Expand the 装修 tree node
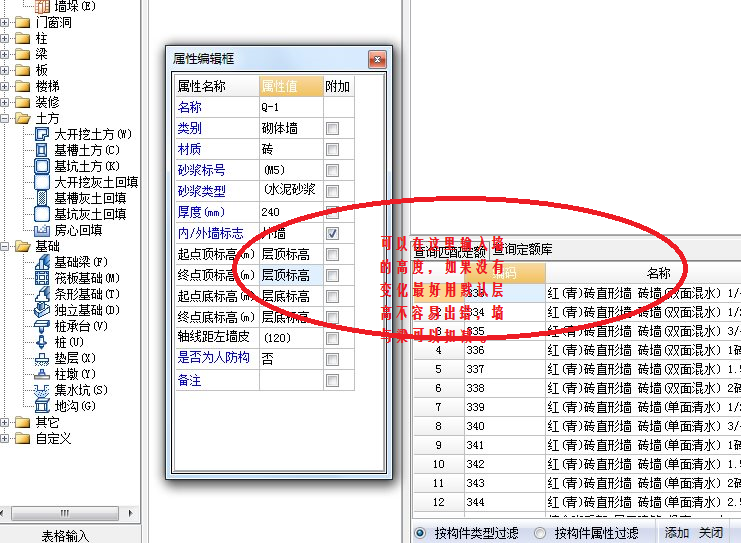 4,102
